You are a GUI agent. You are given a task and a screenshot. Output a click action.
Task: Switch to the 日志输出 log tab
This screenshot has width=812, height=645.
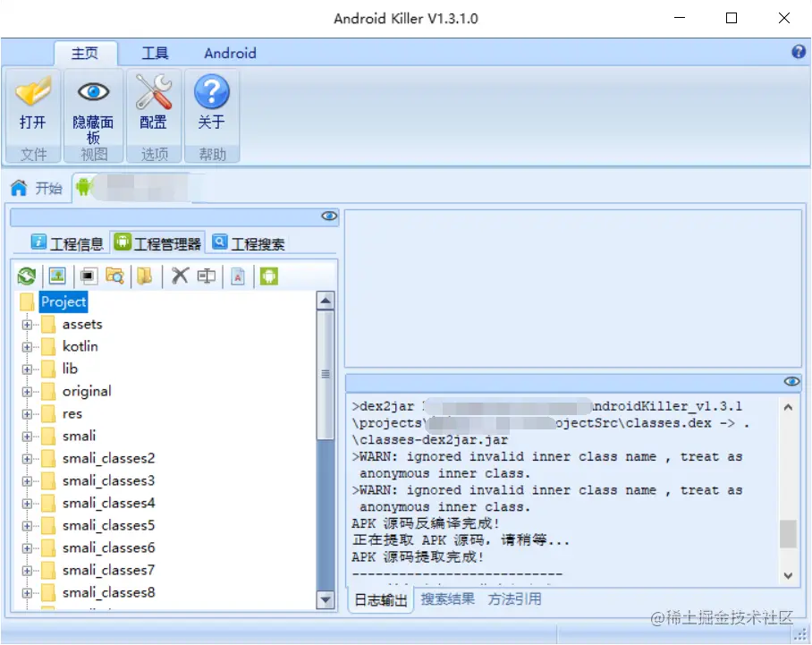(x=381, y=600)
